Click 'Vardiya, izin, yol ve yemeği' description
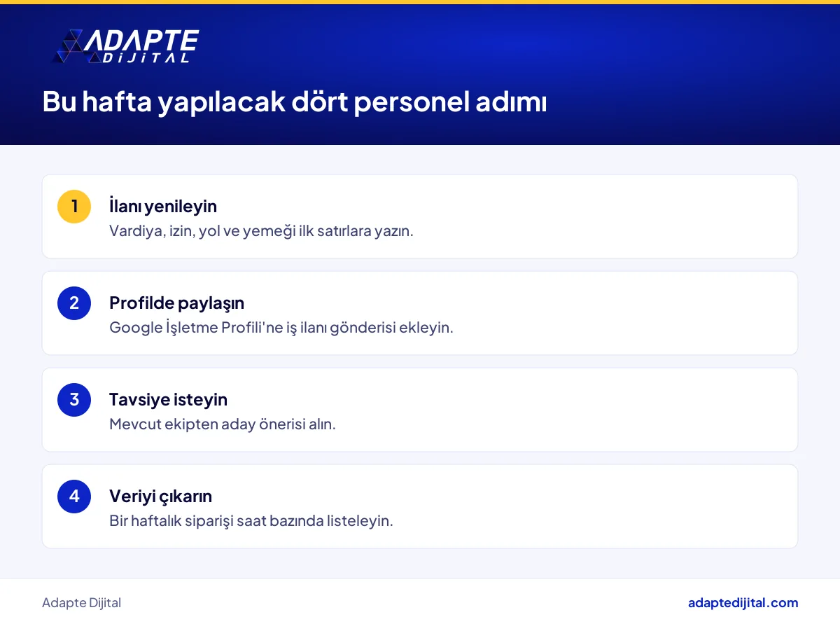 261,231
